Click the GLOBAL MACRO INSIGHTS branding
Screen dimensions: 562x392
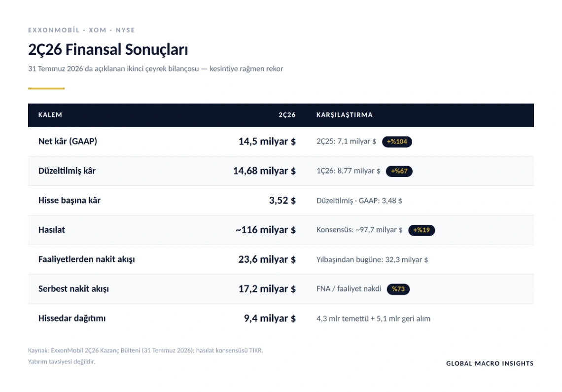490,363
